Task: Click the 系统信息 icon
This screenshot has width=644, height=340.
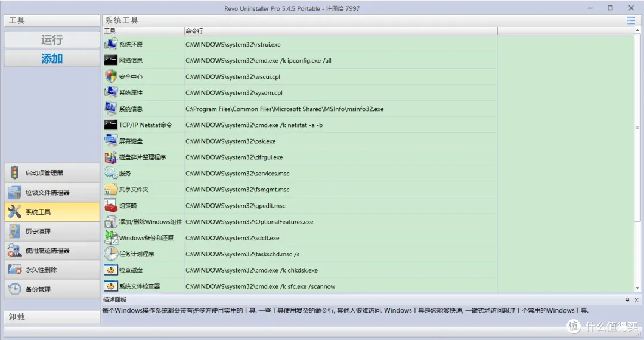Action: pyautogui.click(x=110, y=109)
